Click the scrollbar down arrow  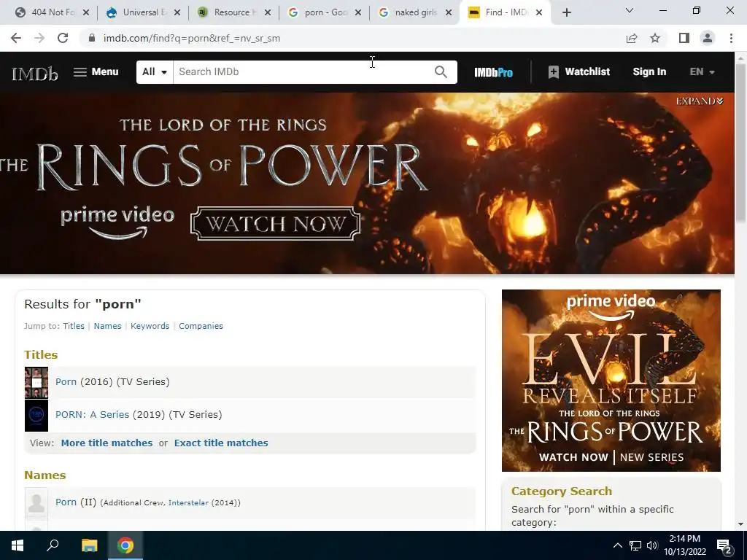(x=740, y=524)
